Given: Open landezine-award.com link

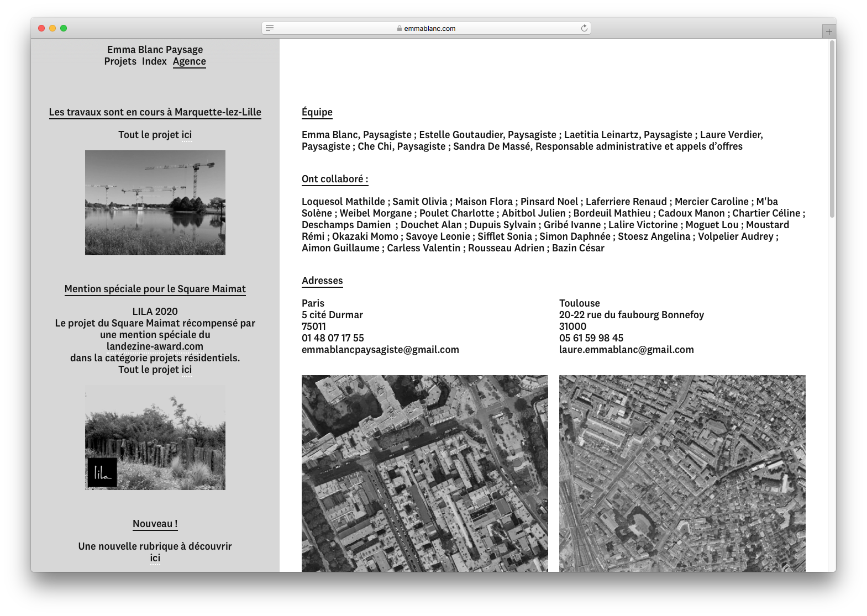Looking at the screenshot, I should pos(155,346).
